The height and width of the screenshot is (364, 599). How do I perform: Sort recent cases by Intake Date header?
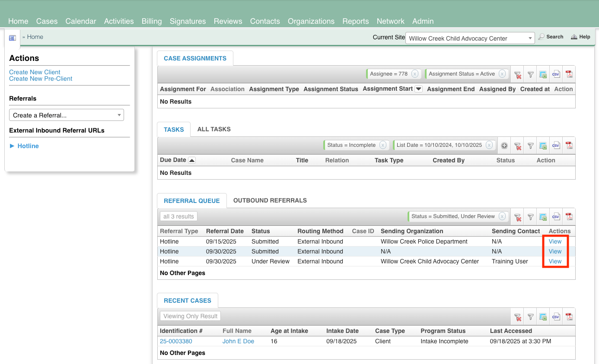[x=342, y=331]
